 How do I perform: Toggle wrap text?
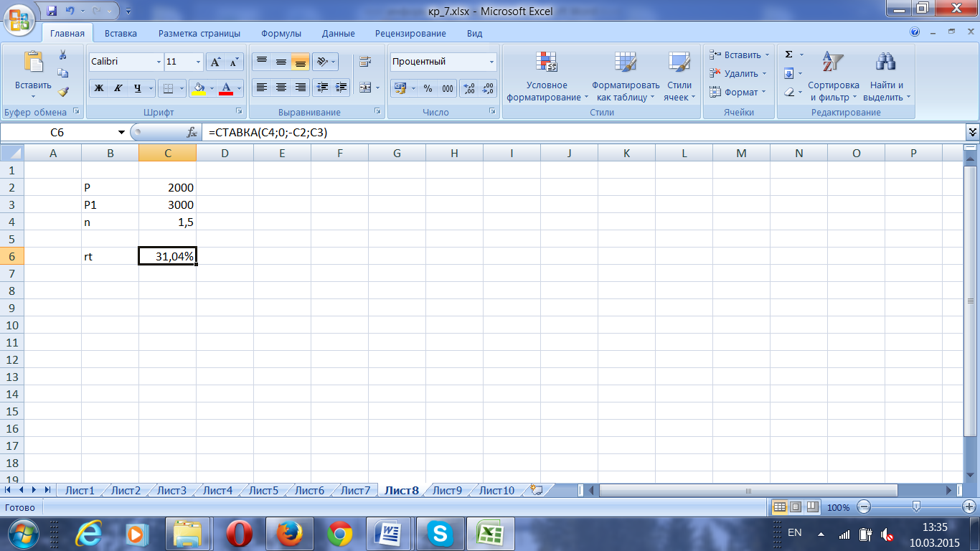point(365,62)
